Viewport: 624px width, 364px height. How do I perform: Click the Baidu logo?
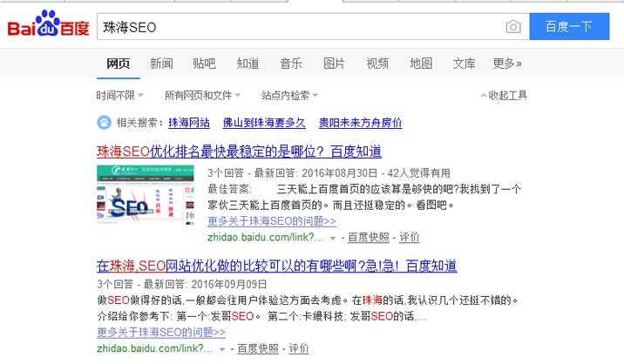pos(48,24)
